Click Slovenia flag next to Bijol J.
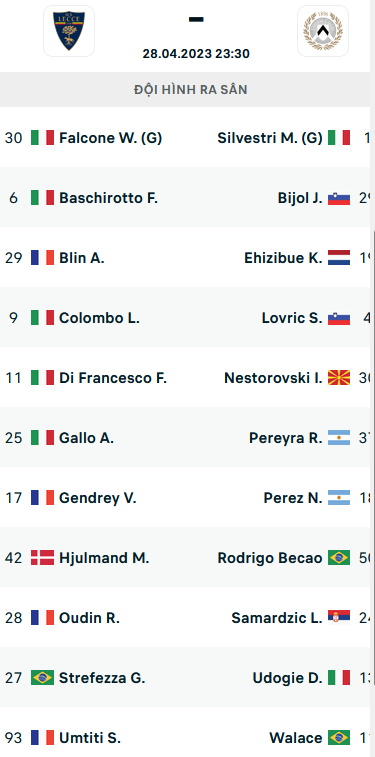Screen dimensions: 375x757 tap(339, 198)
